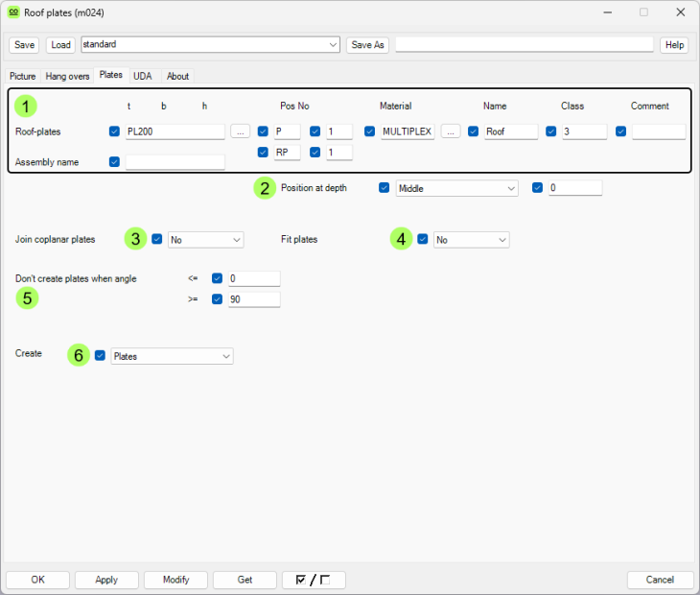
Task: Switch to the Hang overs tab
Action: (67, 76)
